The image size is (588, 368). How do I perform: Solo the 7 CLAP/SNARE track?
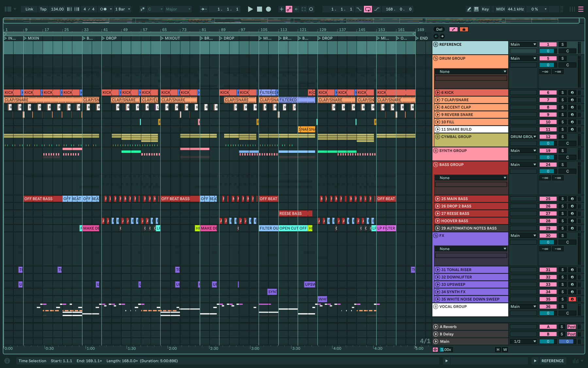pos(563,100)
